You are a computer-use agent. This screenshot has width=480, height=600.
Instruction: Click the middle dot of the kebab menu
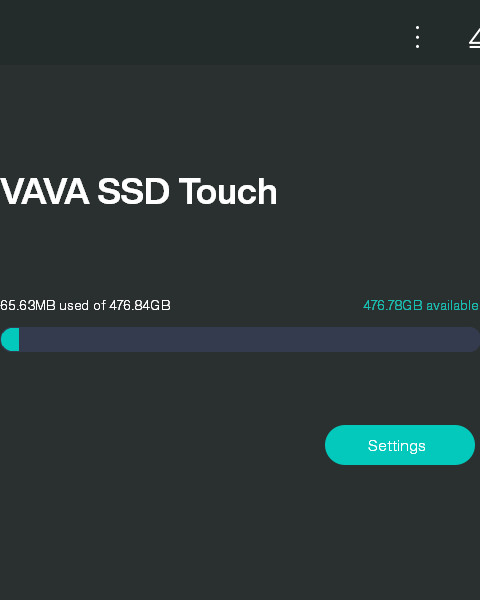(417, 37)
